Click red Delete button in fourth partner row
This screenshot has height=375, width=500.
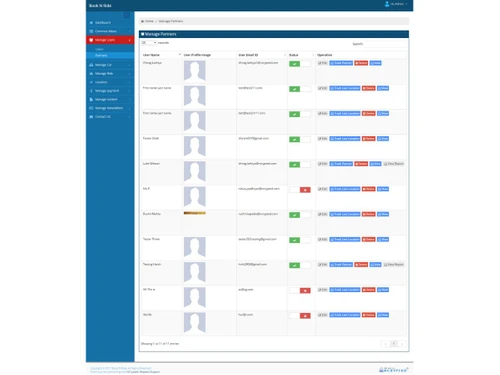369,139
